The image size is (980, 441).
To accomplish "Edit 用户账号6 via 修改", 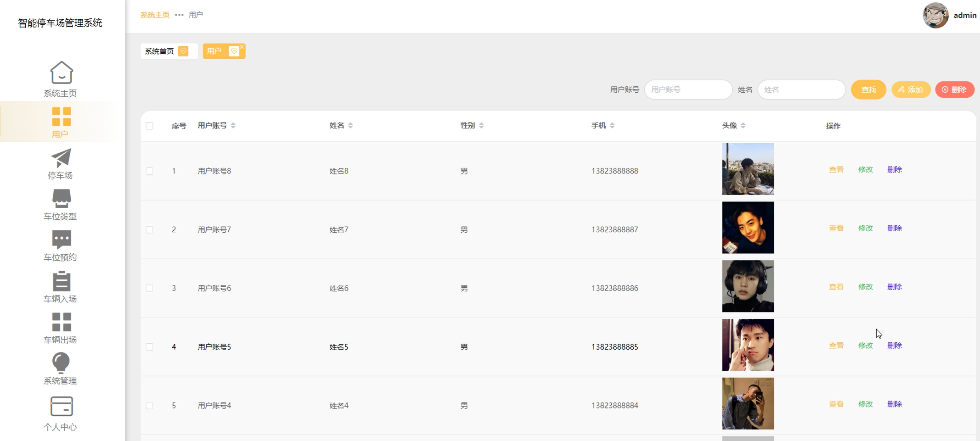I will 866,287.
